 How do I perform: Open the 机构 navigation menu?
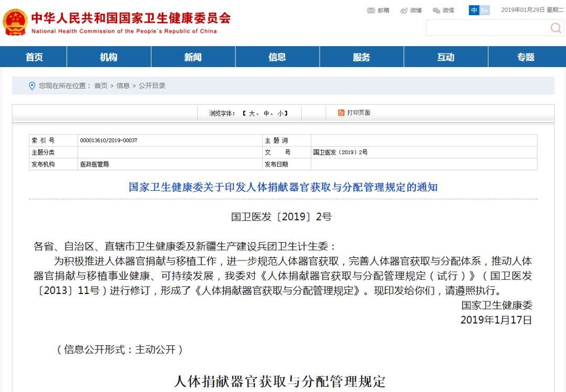(x=108, y=57)
